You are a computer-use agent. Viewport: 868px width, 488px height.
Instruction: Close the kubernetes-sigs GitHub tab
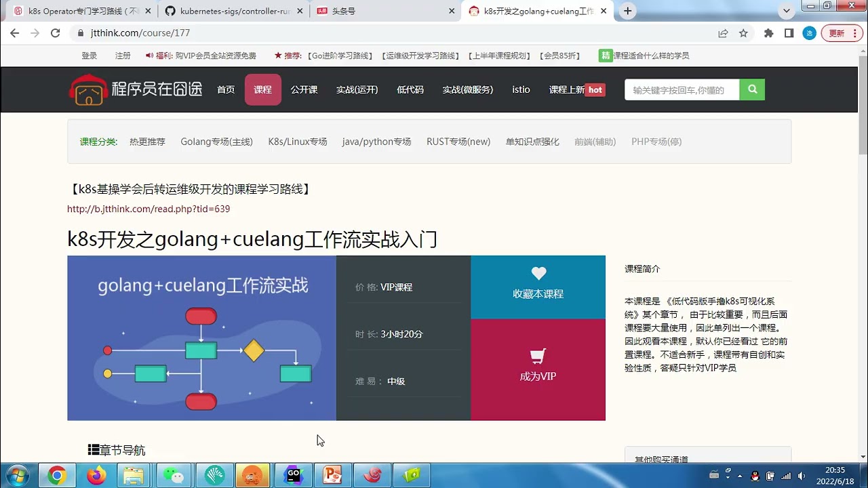(300, 11)
